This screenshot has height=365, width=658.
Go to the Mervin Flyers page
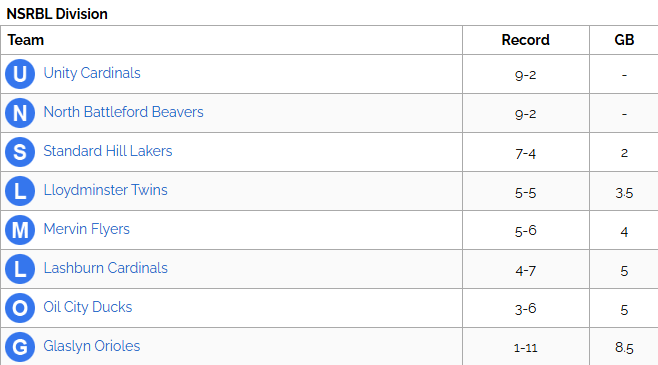point(86,229)
